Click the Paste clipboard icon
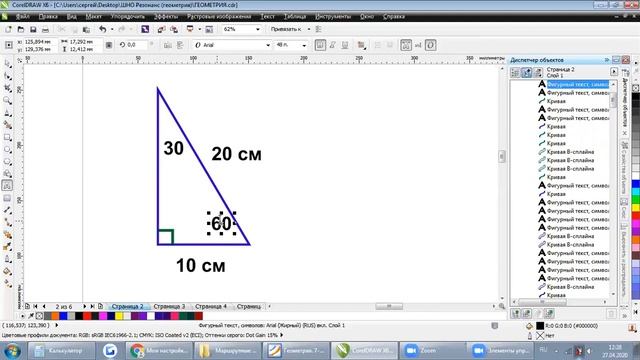Image resolution: width=640 pixels, height=360 pixels. coord(86,29)
